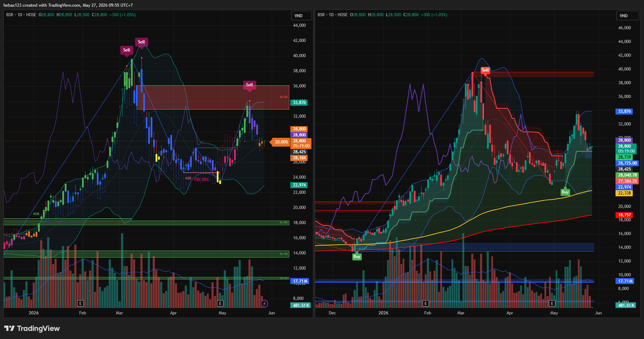Click the orange 20.00% label in left chart
This screenshot has width=644, height=339.
(280, 142)
